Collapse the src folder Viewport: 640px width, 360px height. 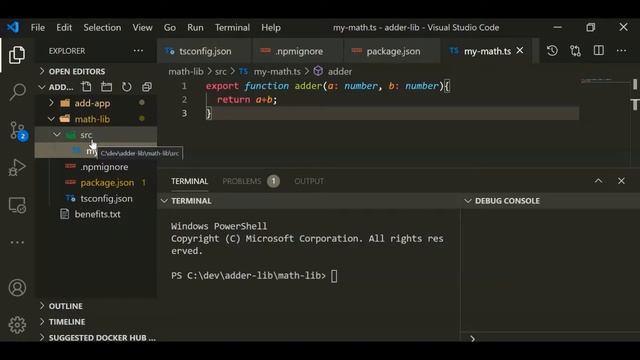tap(96, 135)
